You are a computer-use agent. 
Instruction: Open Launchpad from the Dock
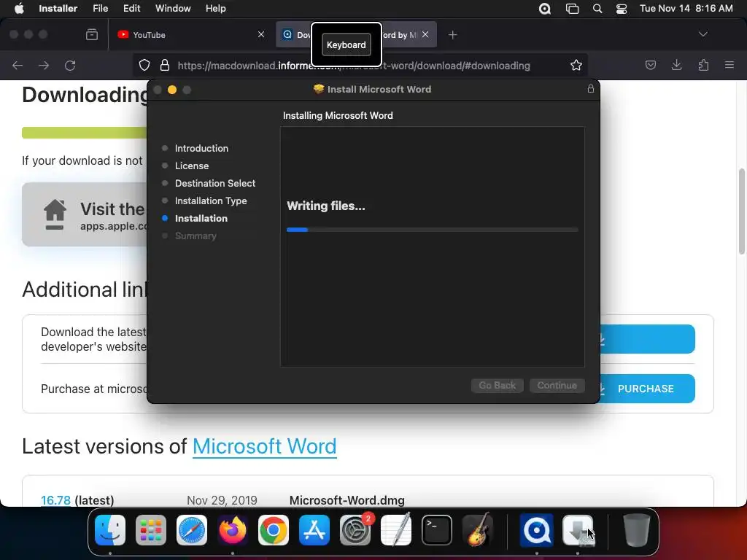pyautogui.click(x=151, y=530)
